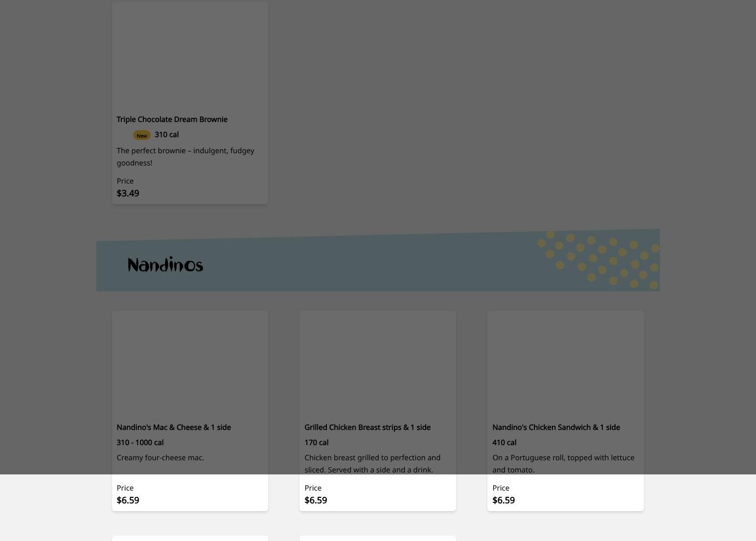This screenshot has height=541, width=756.
Task: Click the yellow New badge on brownie
Action: tap(141, 135)
